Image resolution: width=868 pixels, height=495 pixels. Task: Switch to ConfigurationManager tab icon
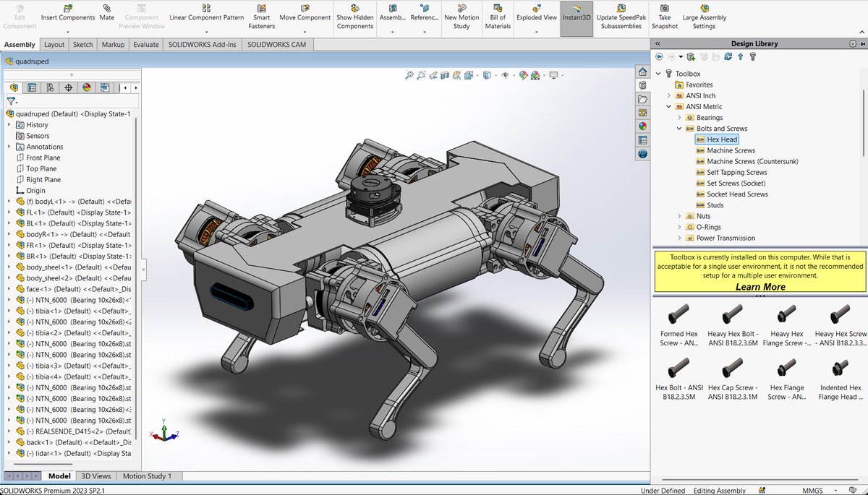pyautogui.click(x=50, y=87)
